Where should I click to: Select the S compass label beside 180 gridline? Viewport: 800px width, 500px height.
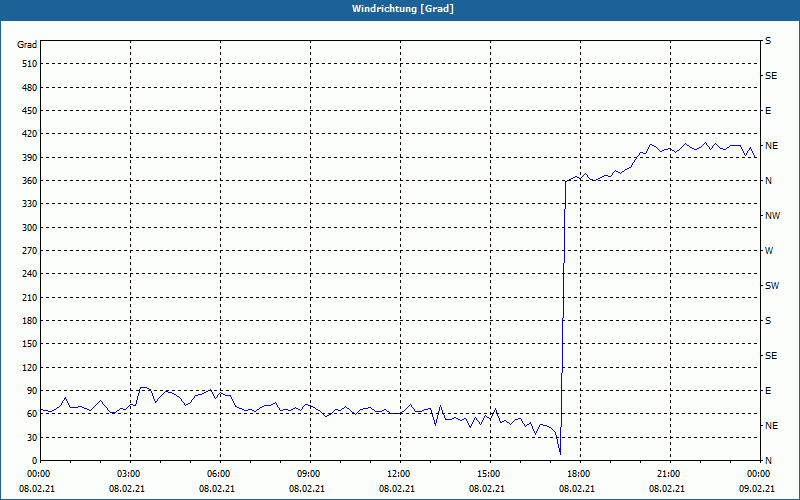point(768,321)
